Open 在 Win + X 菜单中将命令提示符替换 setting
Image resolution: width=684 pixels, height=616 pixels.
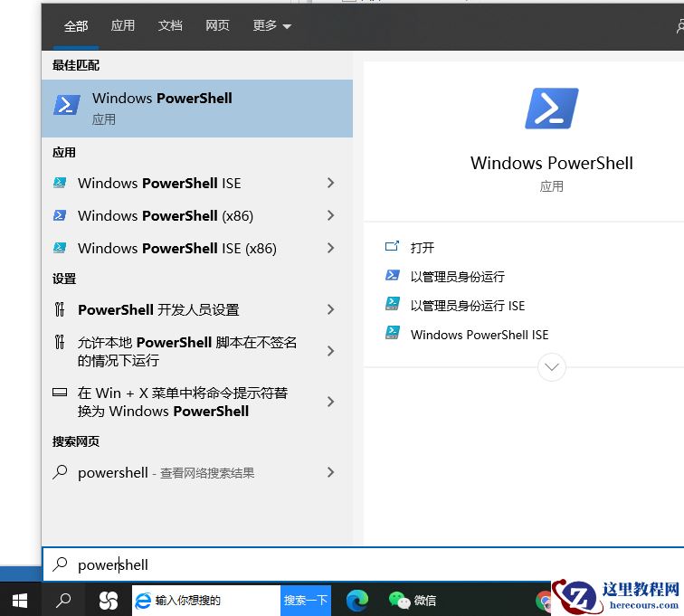point(197,402)
